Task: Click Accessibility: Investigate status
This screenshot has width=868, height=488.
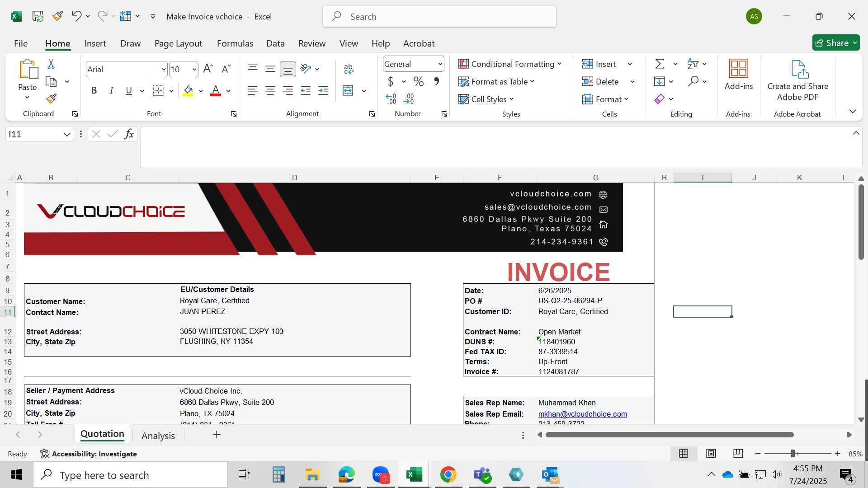Action: [88, 454]
